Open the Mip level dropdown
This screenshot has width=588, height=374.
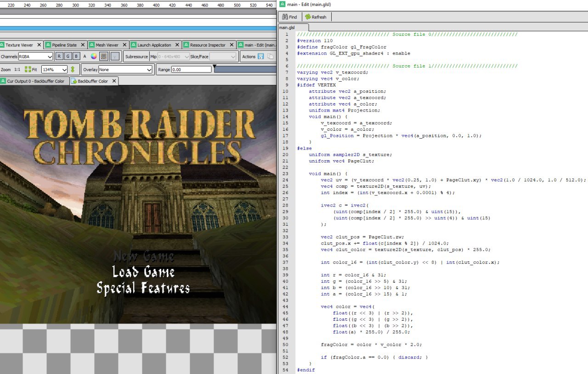coord(174,56)
